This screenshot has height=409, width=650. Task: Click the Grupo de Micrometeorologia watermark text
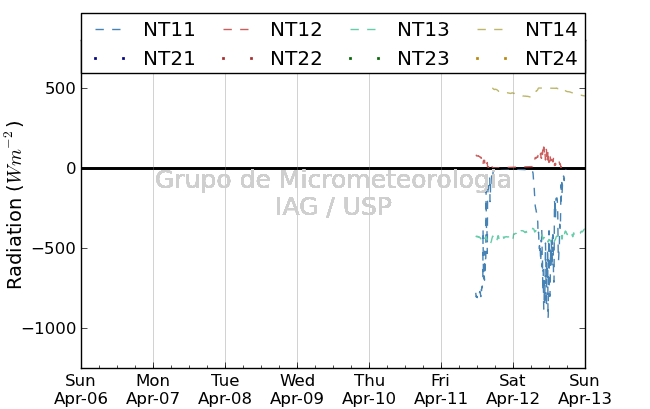point(333,180)
